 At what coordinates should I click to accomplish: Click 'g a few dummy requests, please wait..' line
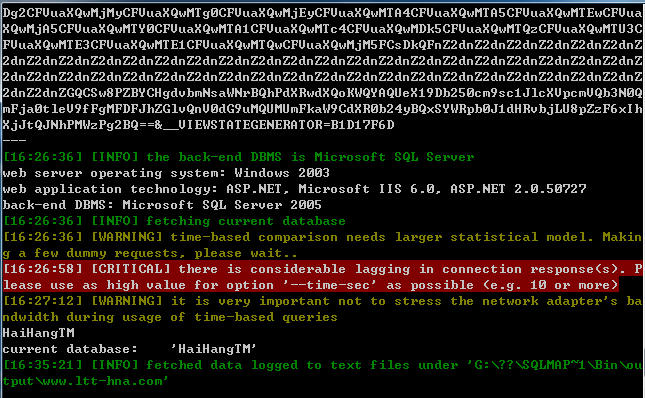pyautogui.click(x=150, y=253)
